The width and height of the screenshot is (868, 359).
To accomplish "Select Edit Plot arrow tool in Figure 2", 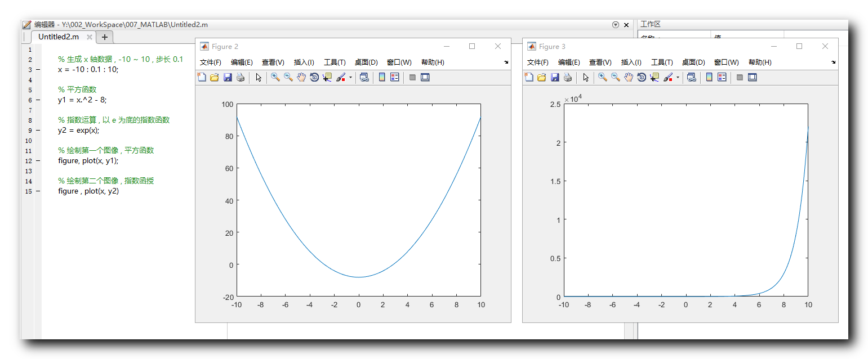I will point(259,77).
